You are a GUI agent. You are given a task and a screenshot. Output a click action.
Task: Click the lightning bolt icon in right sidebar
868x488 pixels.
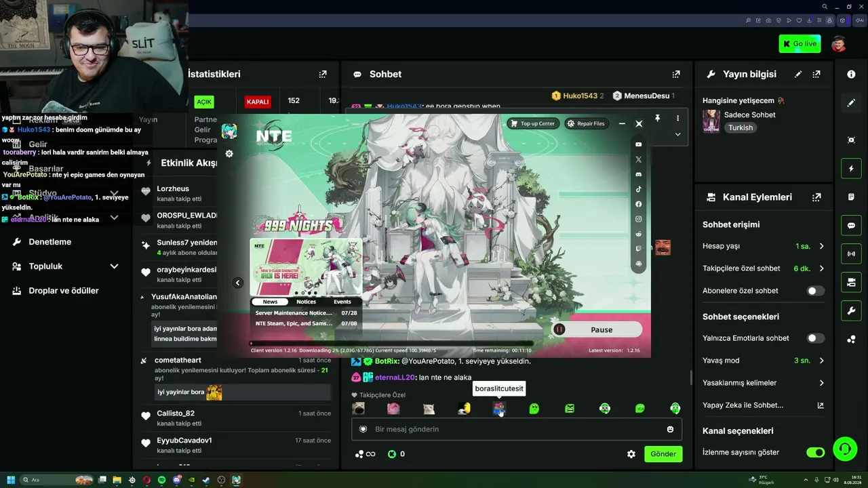click(851, 169)
